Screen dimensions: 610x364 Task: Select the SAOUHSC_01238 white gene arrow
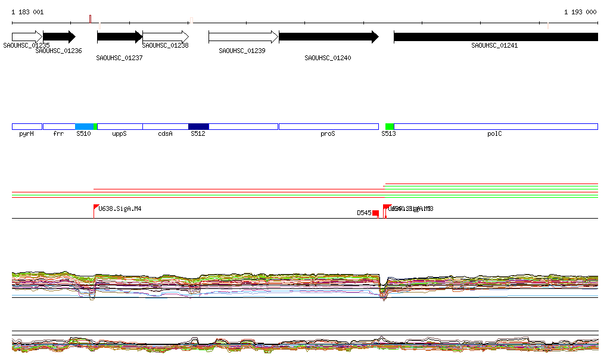click(x=165, y=37)
